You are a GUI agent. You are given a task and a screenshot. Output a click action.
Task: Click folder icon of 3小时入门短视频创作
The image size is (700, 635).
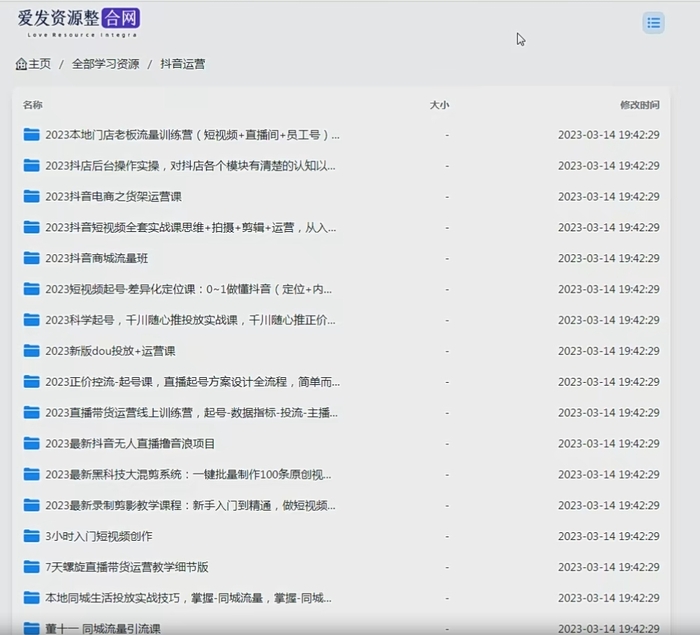pos(31,536)
